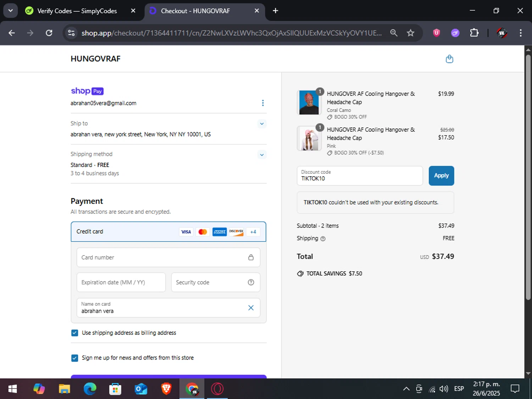This screenshot has height=399, width=532.
Task: Open the Windows Start menu
Action: pyautogui.click(x=12, y=389)
